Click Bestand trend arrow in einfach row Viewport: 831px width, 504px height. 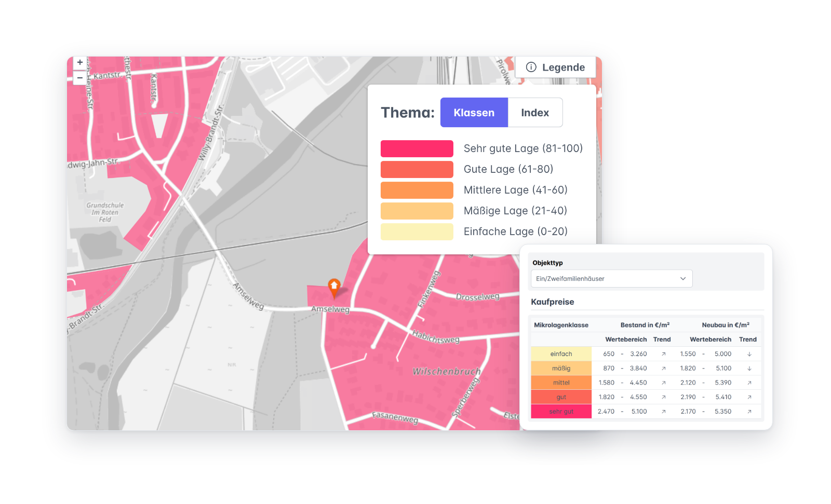(x=663, y=354)
